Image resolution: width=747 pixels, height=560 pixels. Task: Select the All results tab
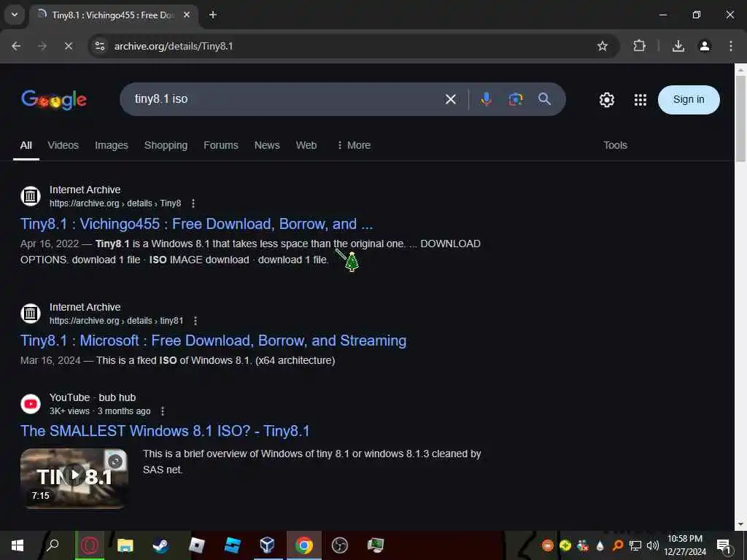point(26,145)
